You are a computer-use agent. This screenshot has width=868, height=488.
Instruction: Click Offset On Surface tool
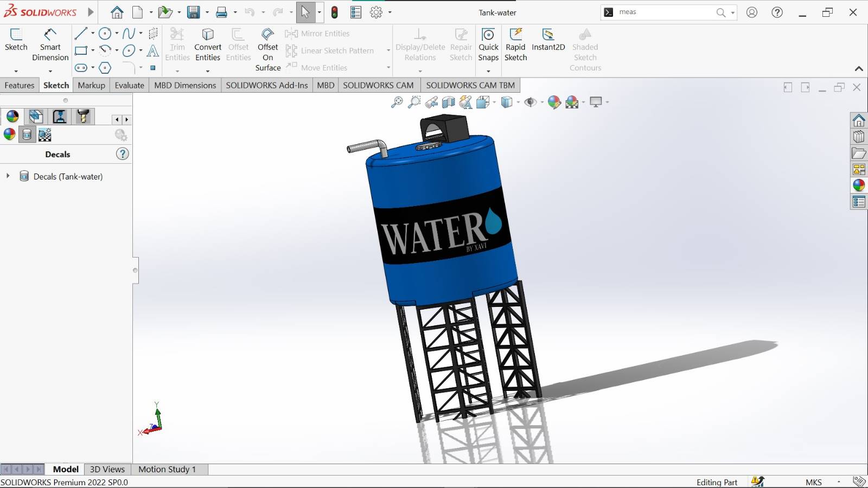coord(268,50)
